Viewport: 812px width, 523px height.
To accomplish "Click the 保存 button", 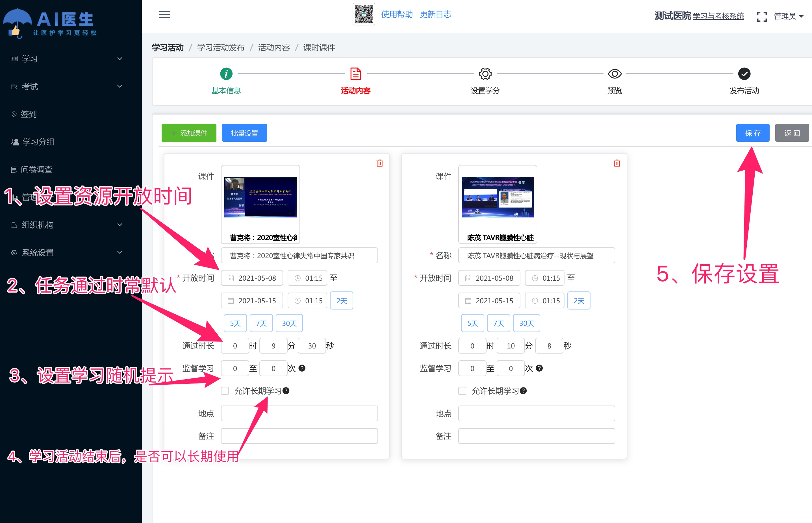I will point(753,133).
